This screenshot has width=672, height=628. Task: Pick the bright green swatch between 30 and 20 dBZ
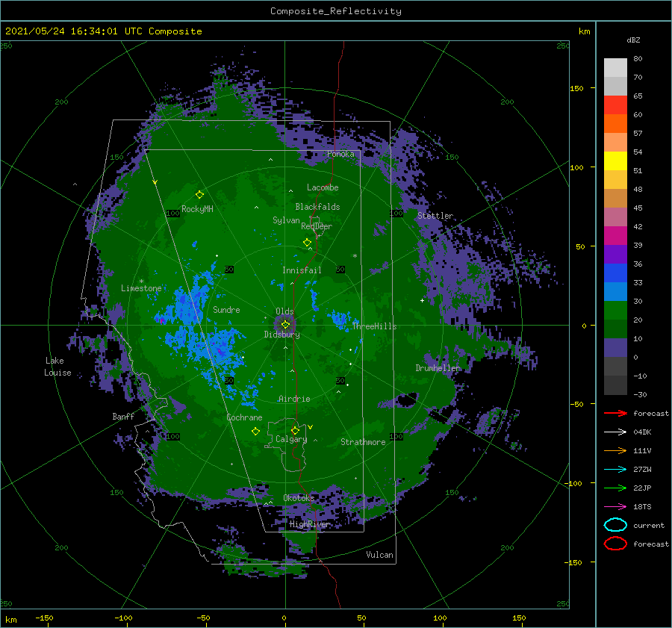[x=615, y=311]
